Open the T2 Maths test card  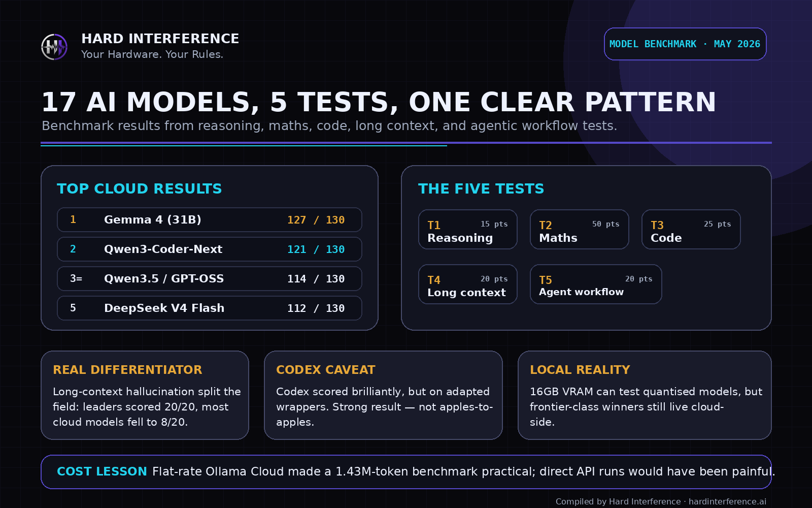(580, 230)
